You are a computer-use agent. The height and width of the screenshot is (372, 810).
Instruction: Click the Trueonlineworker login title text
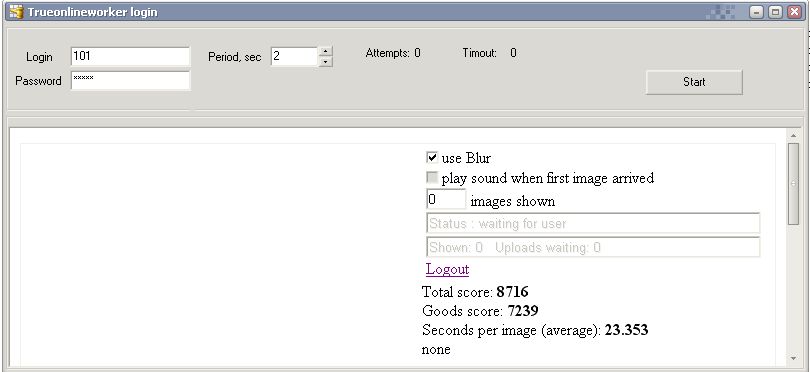coord(92,12)
